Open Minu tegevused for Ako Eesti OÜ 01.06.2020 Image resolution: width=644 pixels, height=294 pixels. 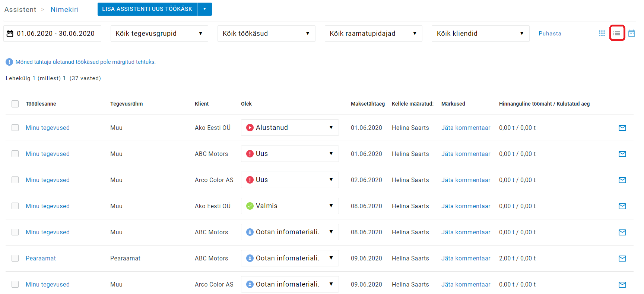point(48,128)
